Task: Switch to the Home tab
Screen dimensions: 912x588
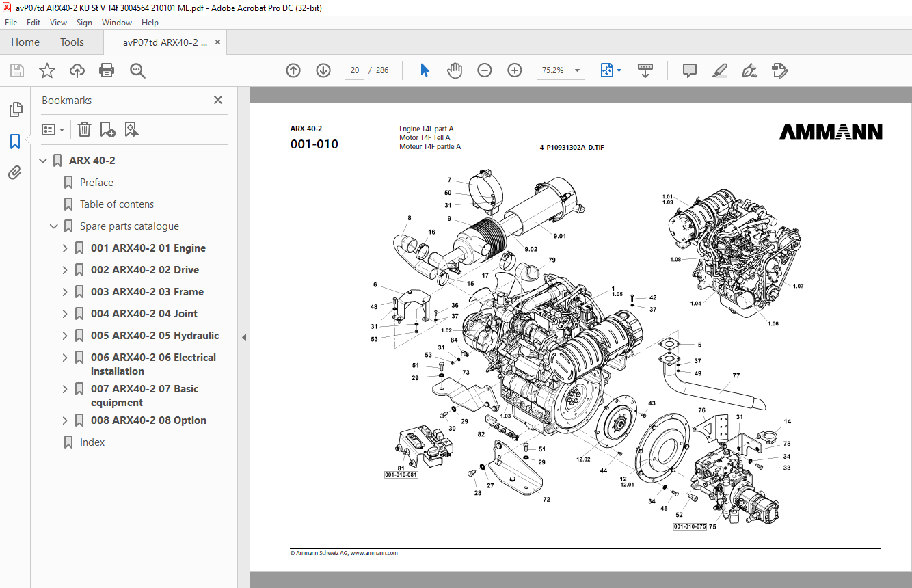Action: (x=25, y=42)
